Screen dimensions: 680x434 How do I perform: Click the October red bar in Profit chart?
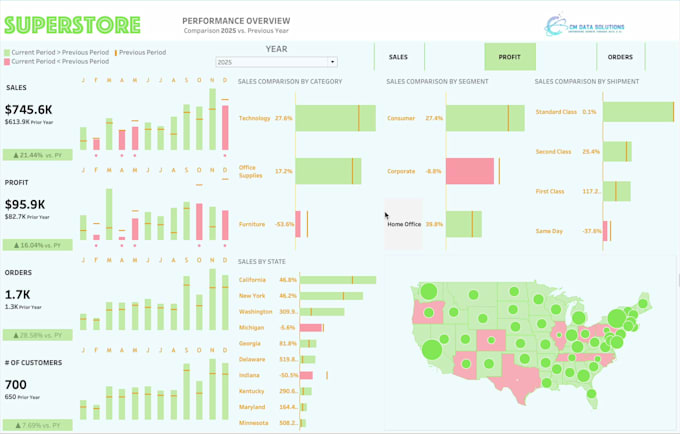coord(199,222)
